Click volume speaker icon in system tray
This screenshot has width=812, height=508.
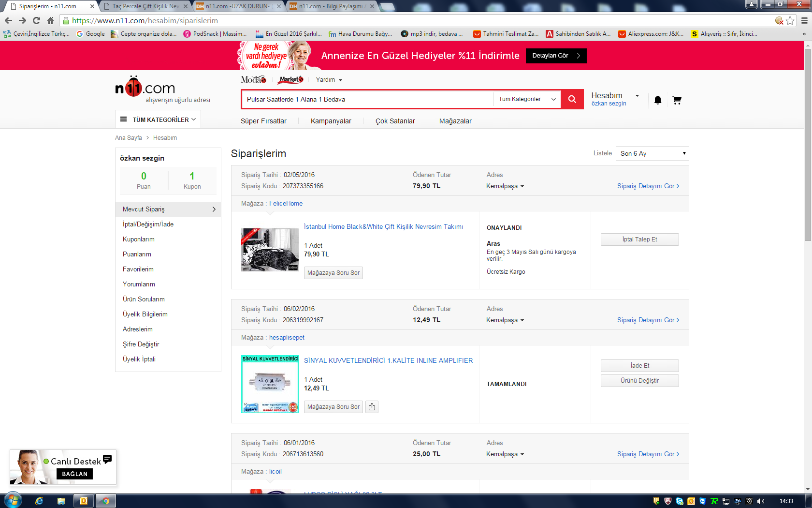tap(761, 501)
